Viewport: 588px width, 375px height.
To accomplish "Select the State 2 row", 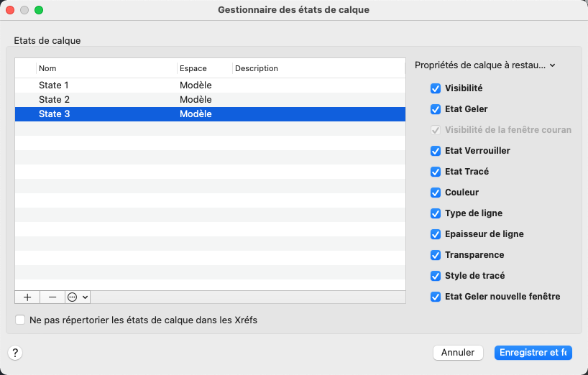I will pos(55,100).
